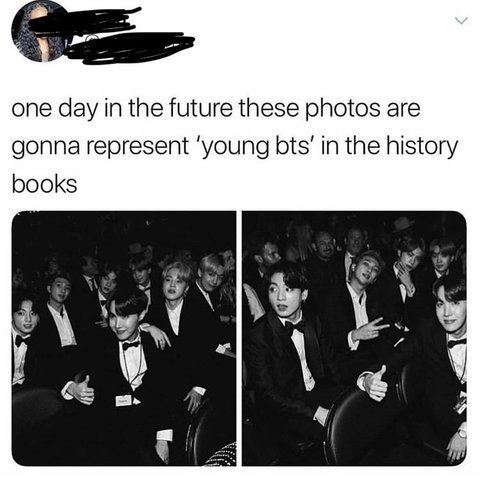
Task: Click the bow tie of the man front-center in the left photo
Action: (x=131, y=345)
